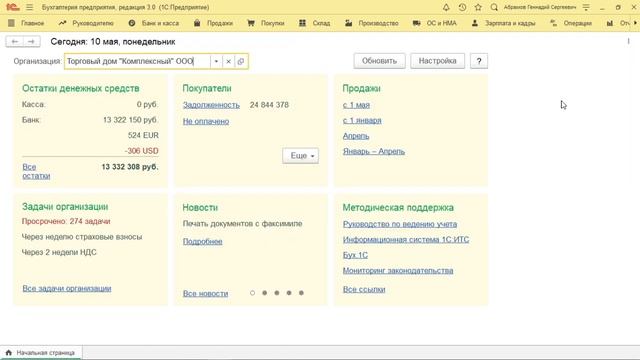
Task: Open sales report с 1 мая
Action: [x=356, y=105]
